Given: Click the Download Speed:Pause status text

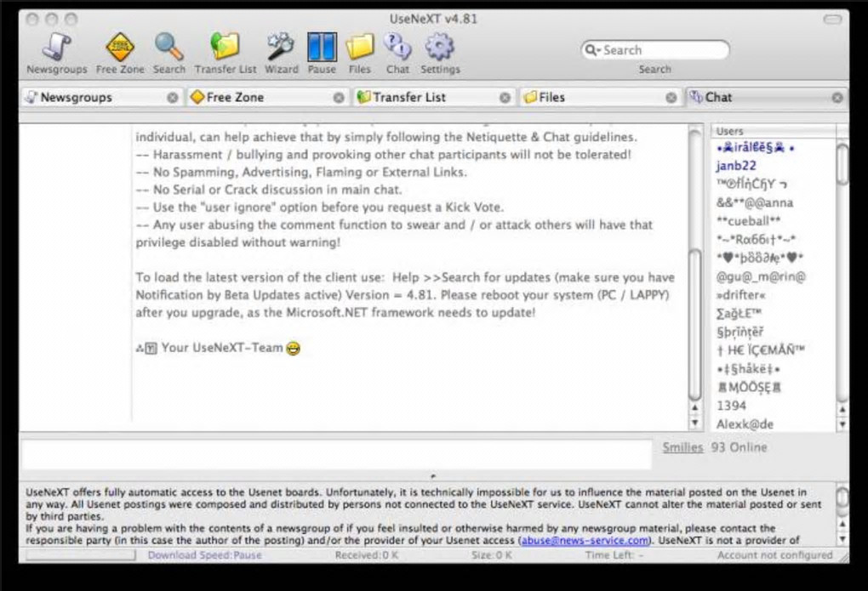Looking at the screenshot, I should point(205,555).
